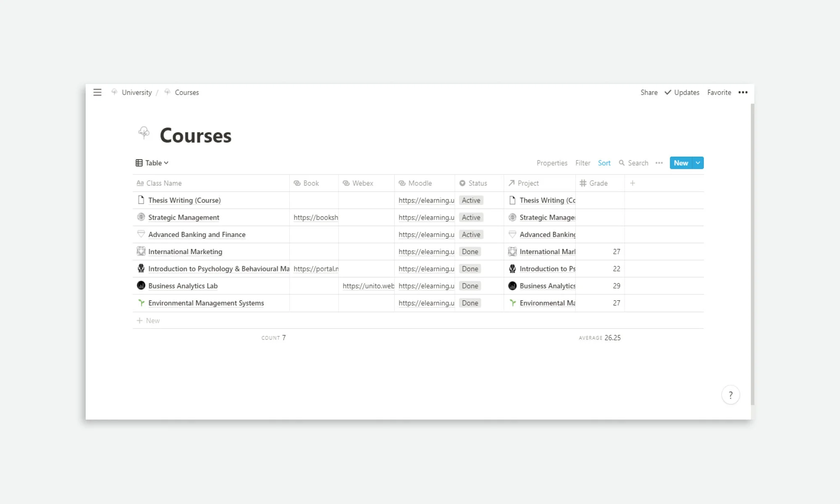Image resolution: width=840 pixels, height=504 pixels.
Task: Open the Status column header menu
Action: [477, 183]
